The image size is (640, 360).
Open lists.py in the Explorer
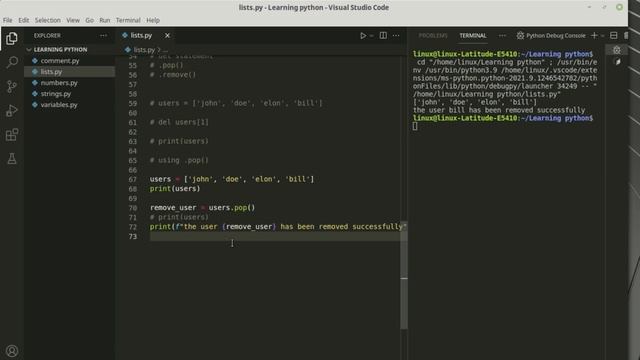[x=51, y=71]
